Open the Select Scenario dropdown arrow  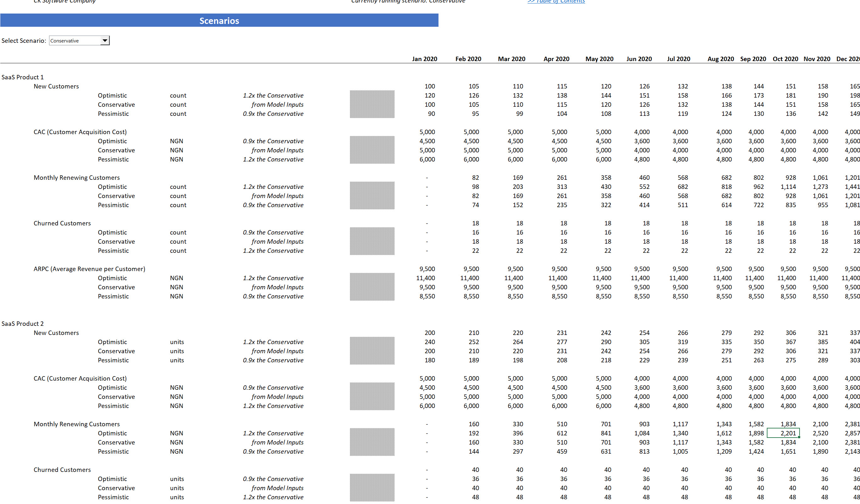[x=105, y=40]
